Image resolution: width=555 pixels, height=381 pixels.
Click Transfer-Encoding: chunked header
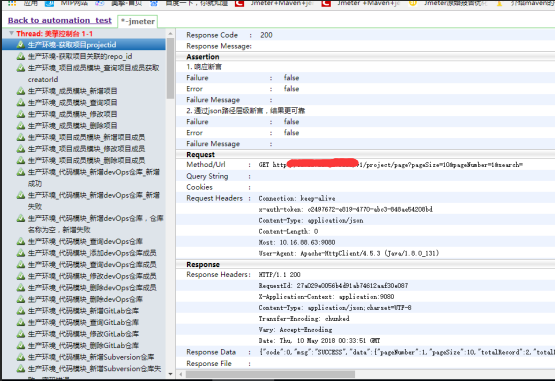coord(304,318)
